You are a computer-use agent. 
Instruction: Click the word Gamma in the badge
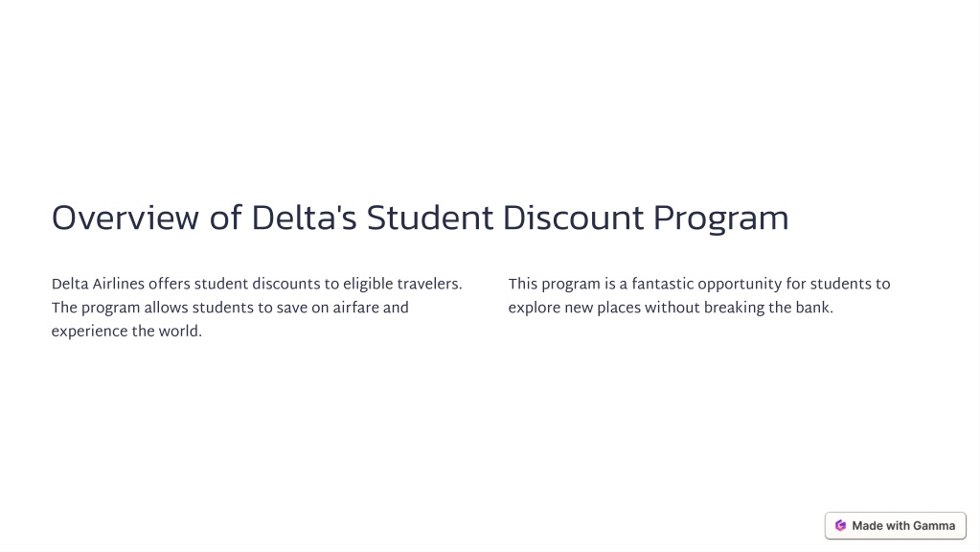point(934,526)
